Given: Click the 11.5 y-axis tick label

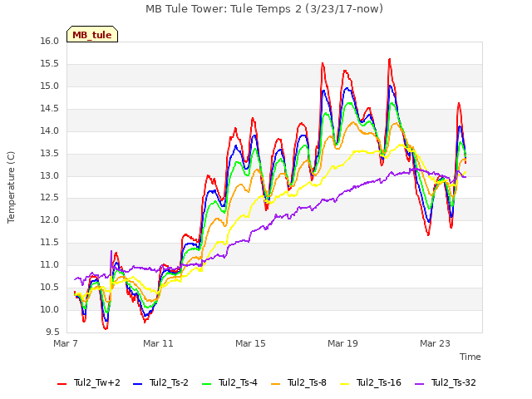Looking at the screenshot, I should coord(50,242).
